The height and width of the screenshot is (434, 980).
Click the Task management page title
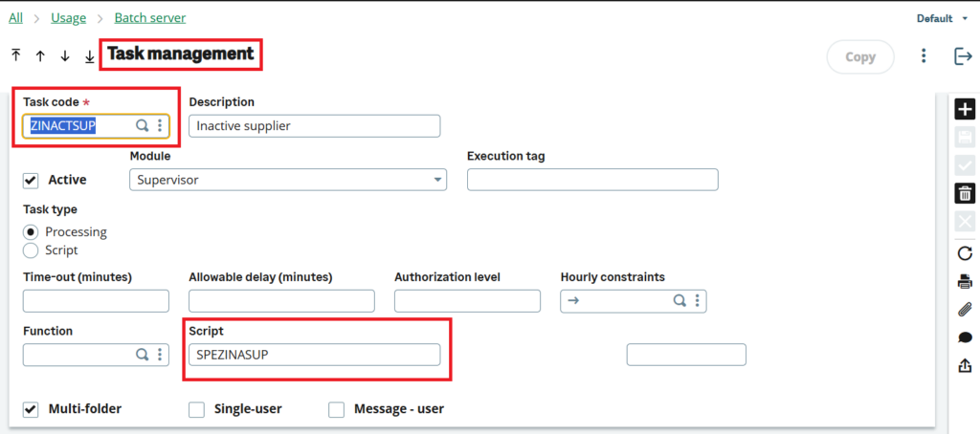(x=181, y=54)
